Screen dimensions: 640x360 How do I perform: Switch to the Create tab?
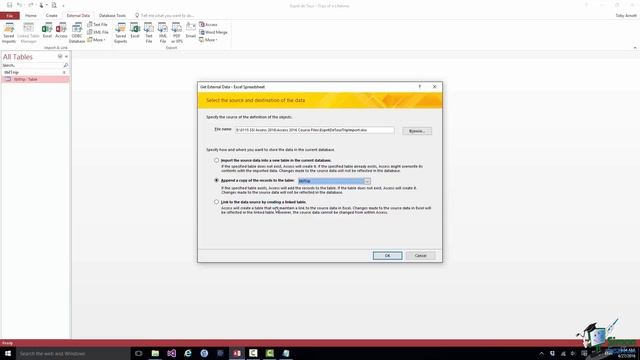click(51, 16)
